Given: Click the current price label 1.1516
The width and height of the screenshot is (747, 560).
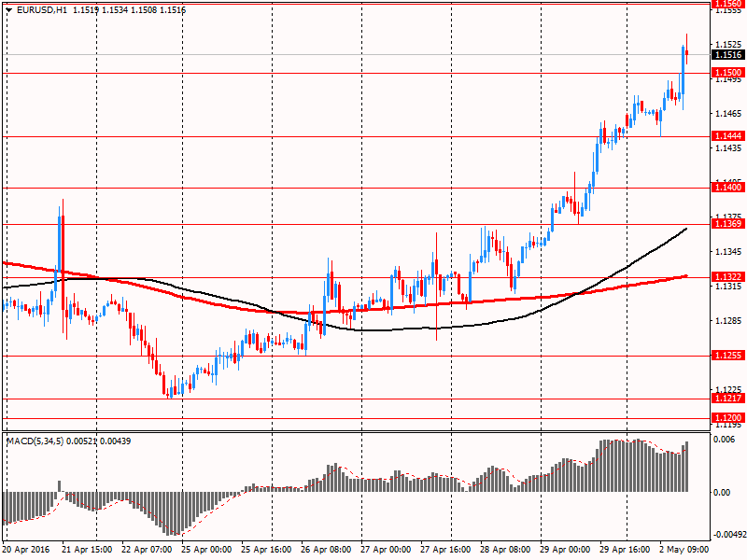Looking at the screenshot, I should click(x=727, y=55).
